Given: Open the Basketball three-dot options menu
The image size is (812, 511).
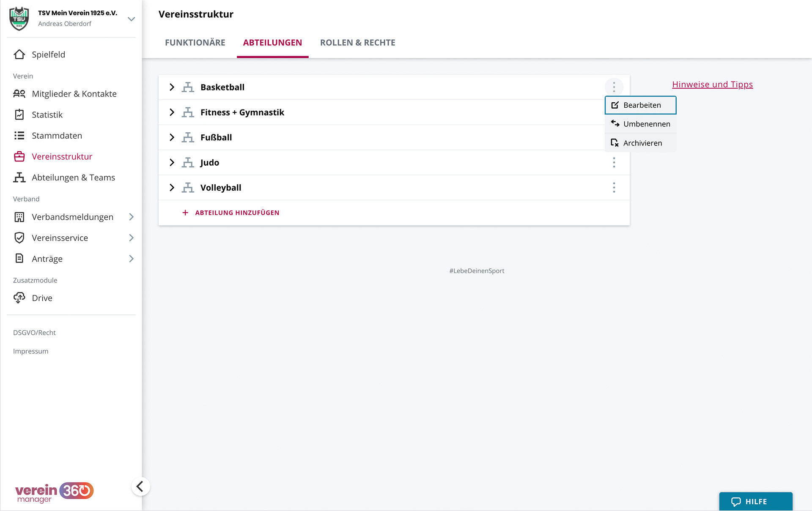Looking at the screenshot, I should 614,87.
